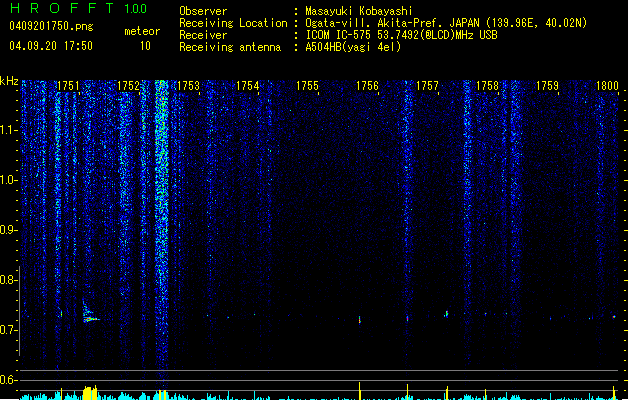The image size is (629, 400).
Task: Click the 1757 time marker
Action: pos(428,86)
